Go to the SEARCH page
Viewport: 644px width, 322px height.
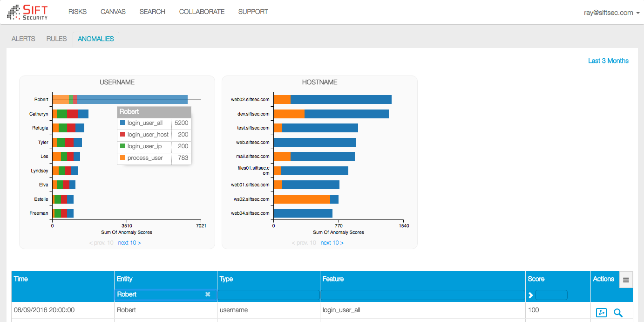(152, 12)
